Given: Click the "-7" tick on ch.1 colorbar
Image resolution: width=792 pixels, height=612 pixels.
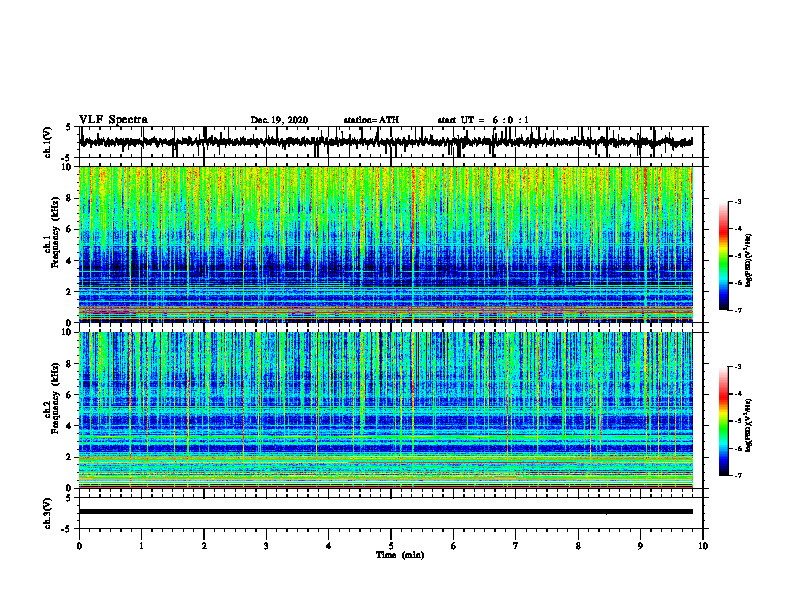Looking at the screenshot, I should click(738, 310).
